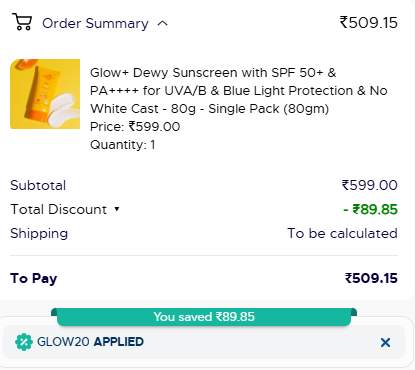Click the To be calculated text

tap(342, 233)
